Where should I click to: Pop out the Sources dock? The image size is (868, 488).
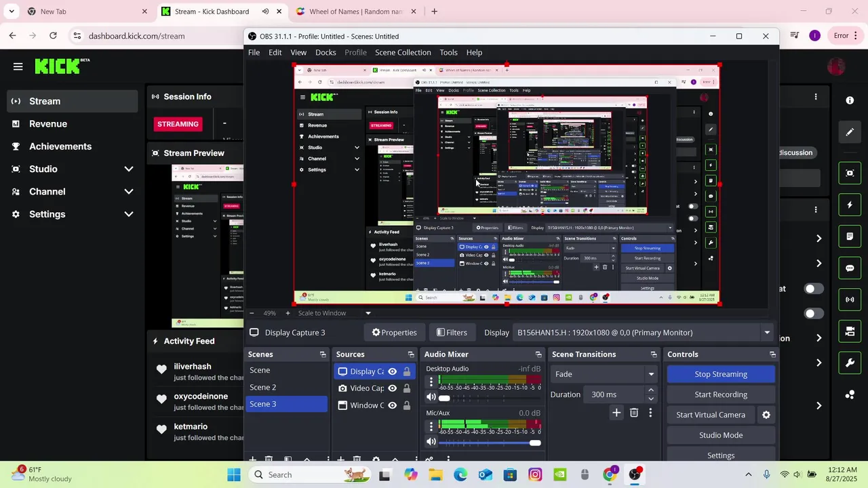(x=411, y=354)
